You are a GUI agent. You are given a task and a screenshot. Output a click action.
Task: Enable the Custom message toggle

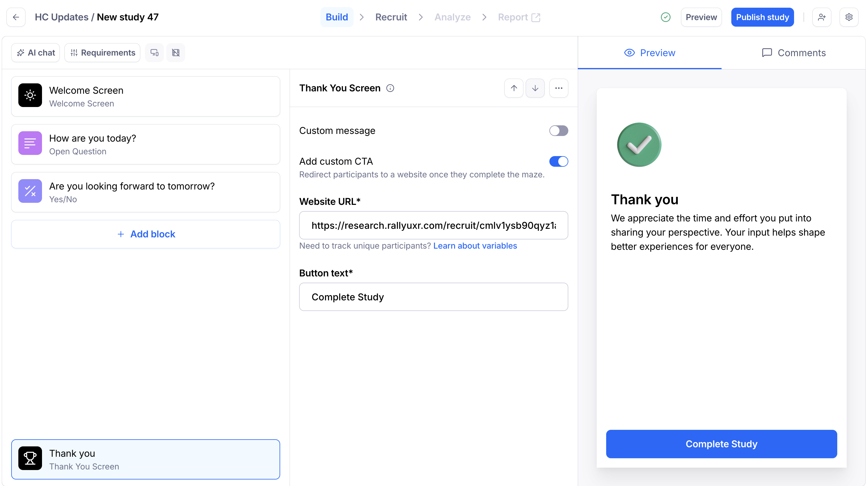[x=558, y=131]
